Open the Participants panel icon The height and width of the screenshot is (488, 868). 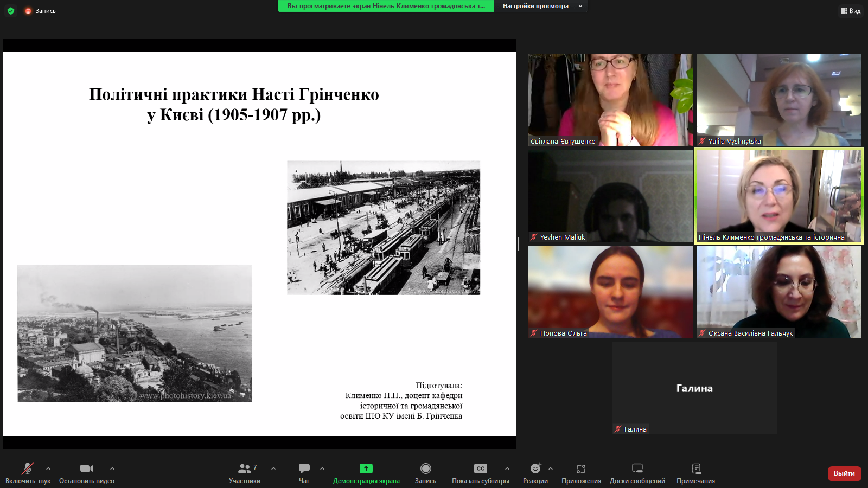coord(244,468)
